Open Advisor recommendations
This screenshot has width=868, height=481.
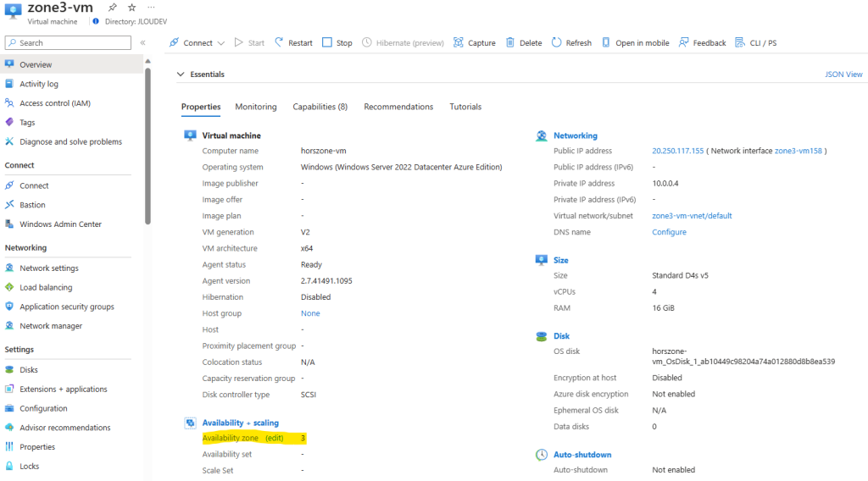(x=64, y=428)
